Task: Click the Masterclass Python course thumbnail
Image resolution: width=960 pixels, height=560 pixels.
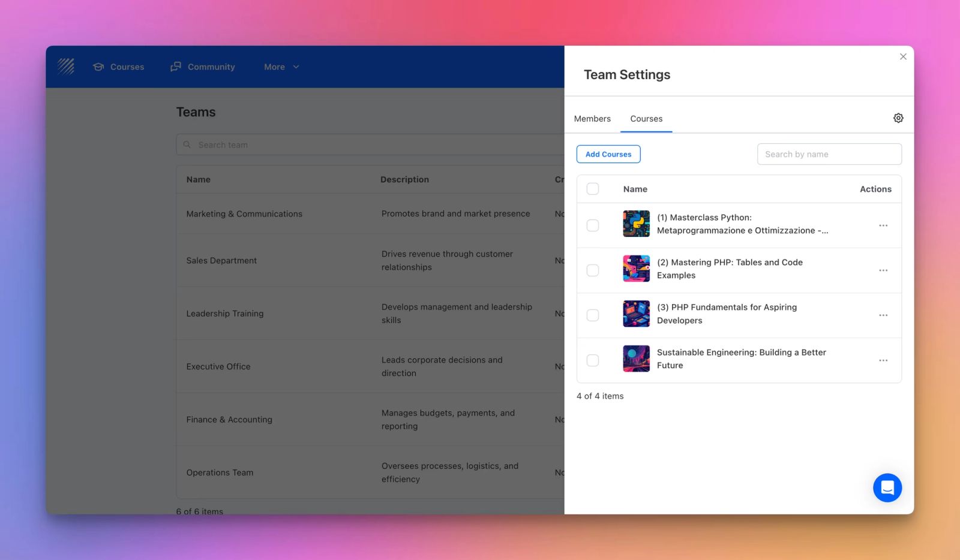Action: (x=636, y=224)
